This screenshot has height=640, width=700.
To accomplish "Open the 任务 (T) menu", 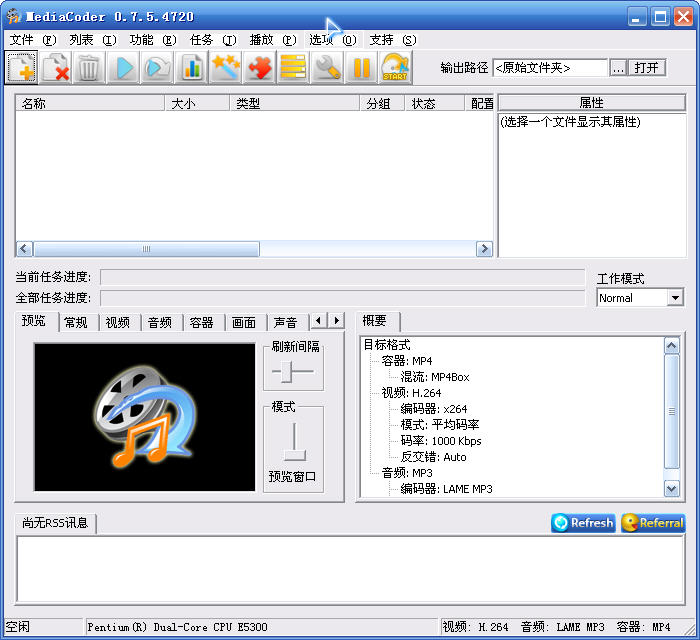I will click(213, 40).
